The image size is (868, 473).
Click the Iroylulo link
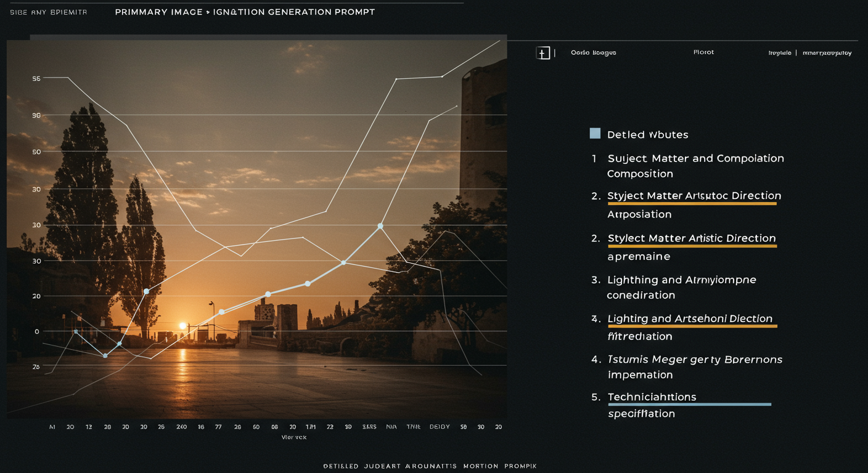(779, 53)
